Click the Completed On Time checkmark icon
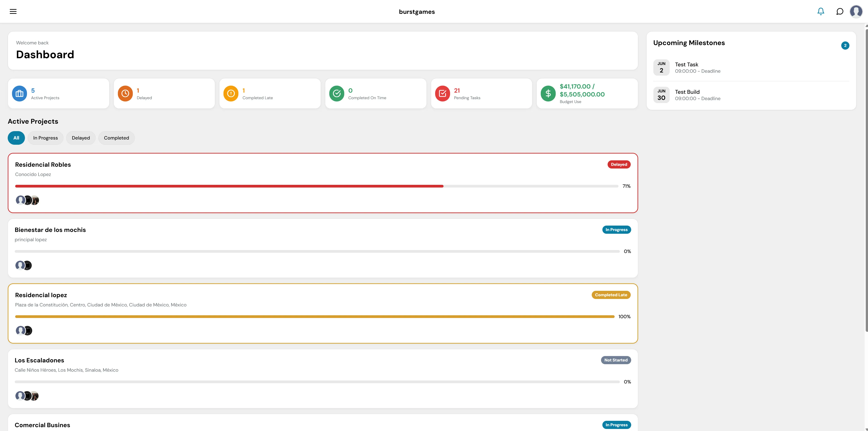This screenshot has width=868, height=431. (337, 94)
